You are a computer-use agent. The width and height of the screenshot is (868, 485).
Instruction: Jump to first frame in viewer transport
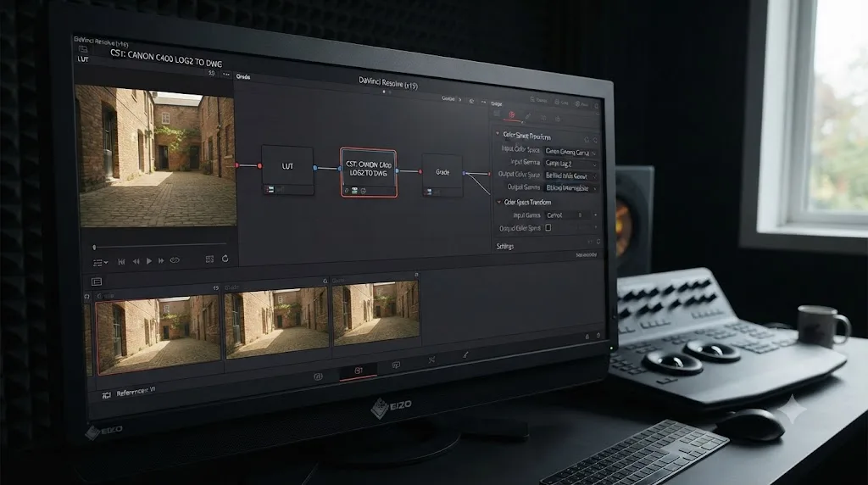[x=121, y=261]
